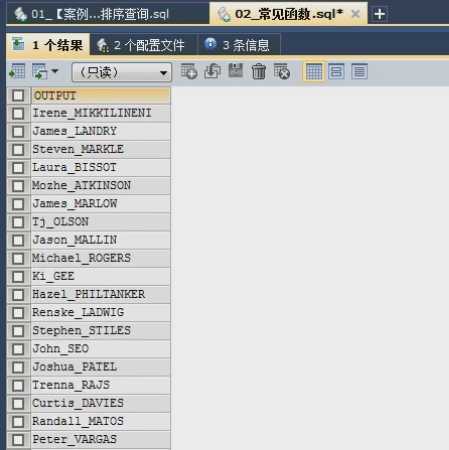Click the save changes disk icon
Viewport: 449px width, 450px height.
point(236,71)
